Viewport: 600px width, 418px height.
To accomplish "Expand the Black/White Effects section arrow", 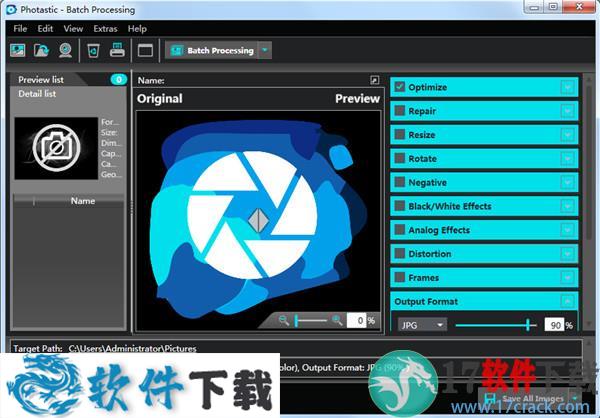I will 567,206.
